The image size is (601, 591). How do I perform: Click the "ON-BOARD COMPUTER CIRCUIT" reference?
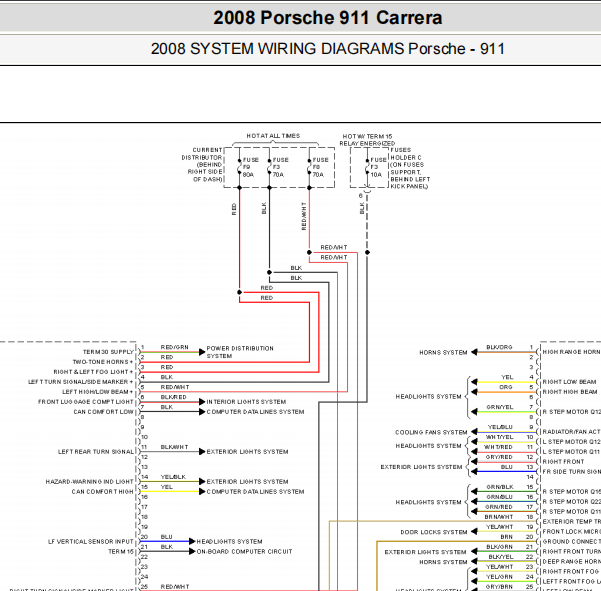(244, 552)
